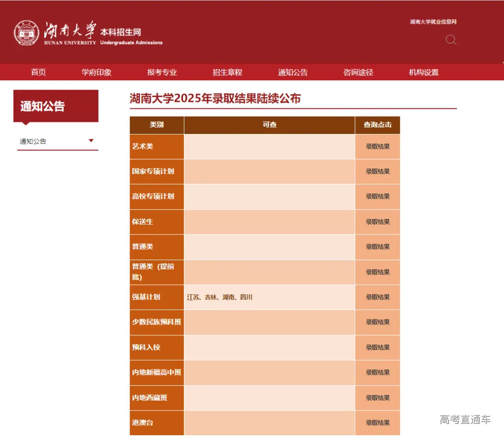Click the search magnifier icon

point(451,41)
